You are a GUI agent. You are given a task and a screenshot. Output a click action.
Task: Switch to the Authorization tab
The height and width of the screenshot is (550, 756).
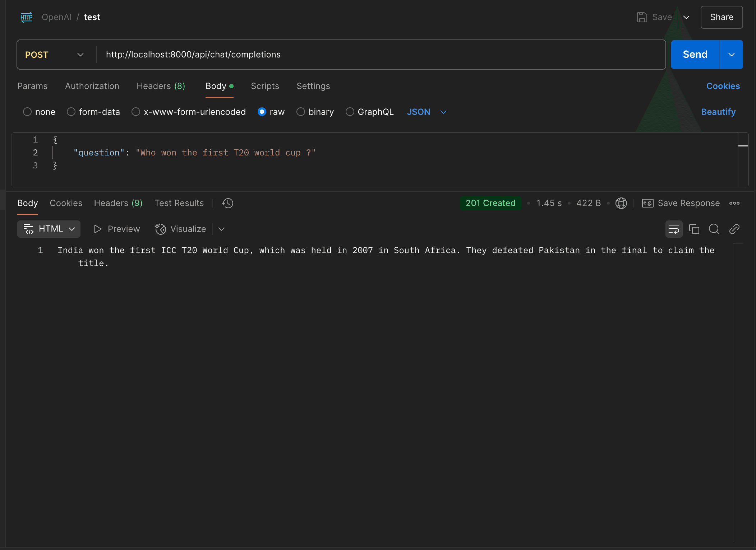(x=92, y=86)
